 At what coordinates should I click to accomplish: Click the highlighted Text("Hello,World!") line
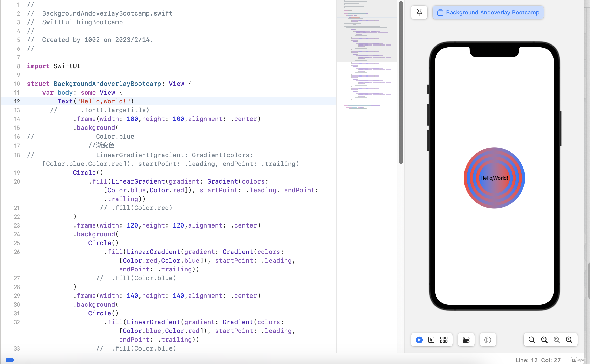(95, 101)
